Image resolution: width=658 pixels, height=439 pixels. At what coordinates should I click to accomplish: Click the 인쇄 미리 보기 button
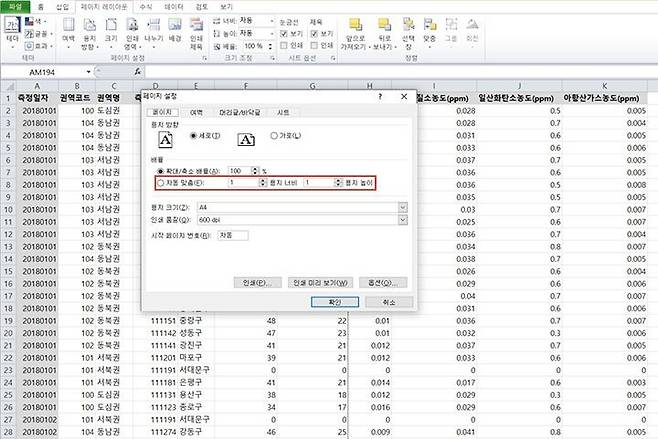click(x=319, y=282)
